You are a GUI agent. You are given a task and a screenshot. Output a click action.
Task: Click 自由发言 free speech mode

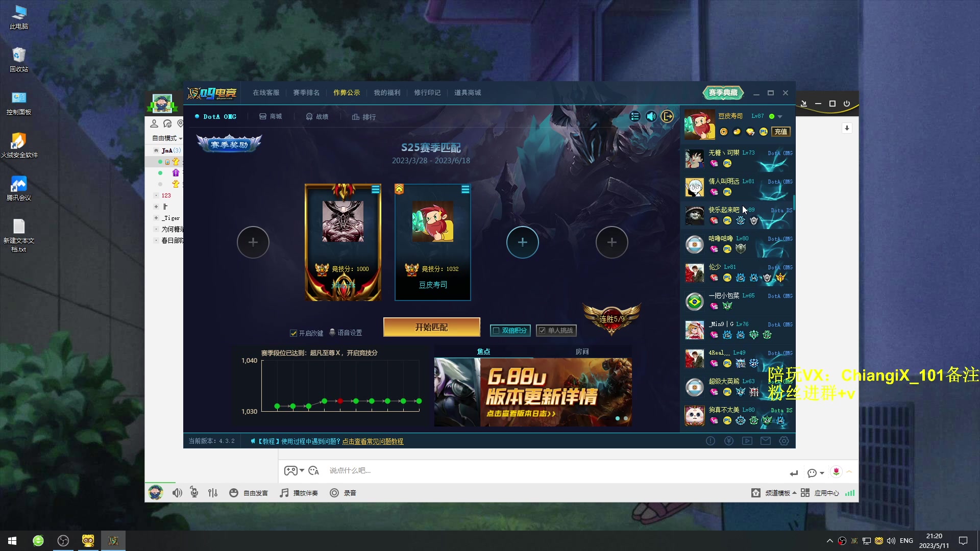pos(249,493)
